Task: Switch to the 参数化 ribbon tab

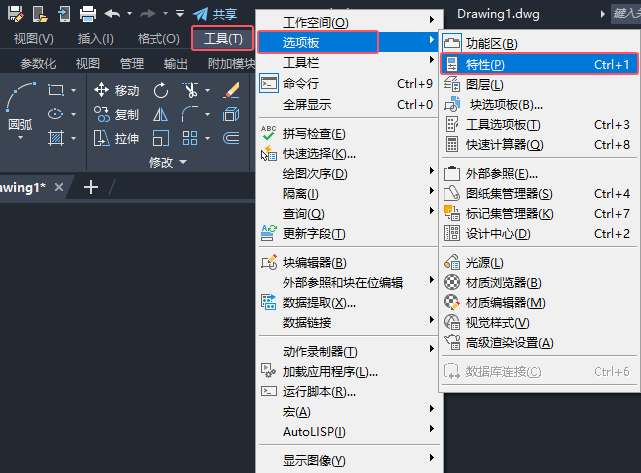Action: pos(38,63)
